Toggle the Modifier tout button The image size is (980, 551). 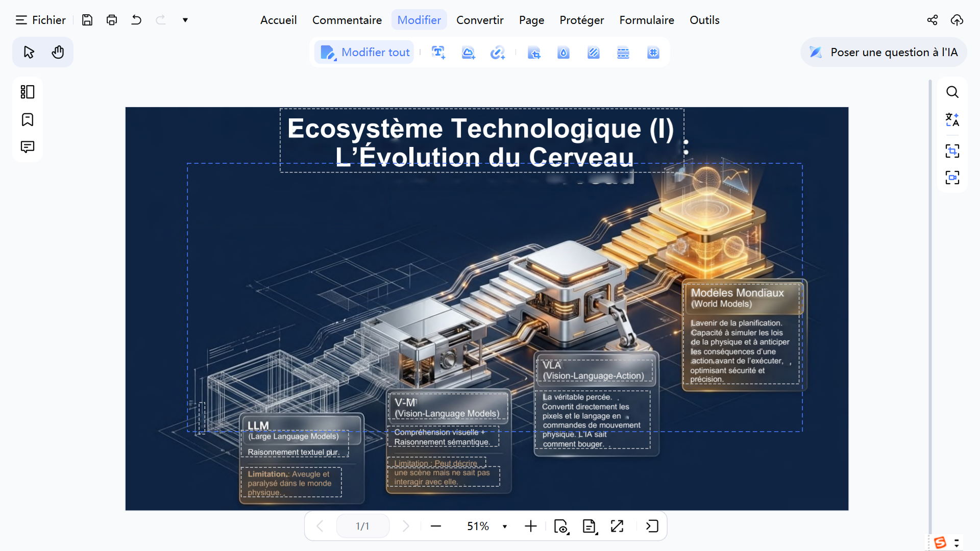pyautogui.click(x=364, y=52)
